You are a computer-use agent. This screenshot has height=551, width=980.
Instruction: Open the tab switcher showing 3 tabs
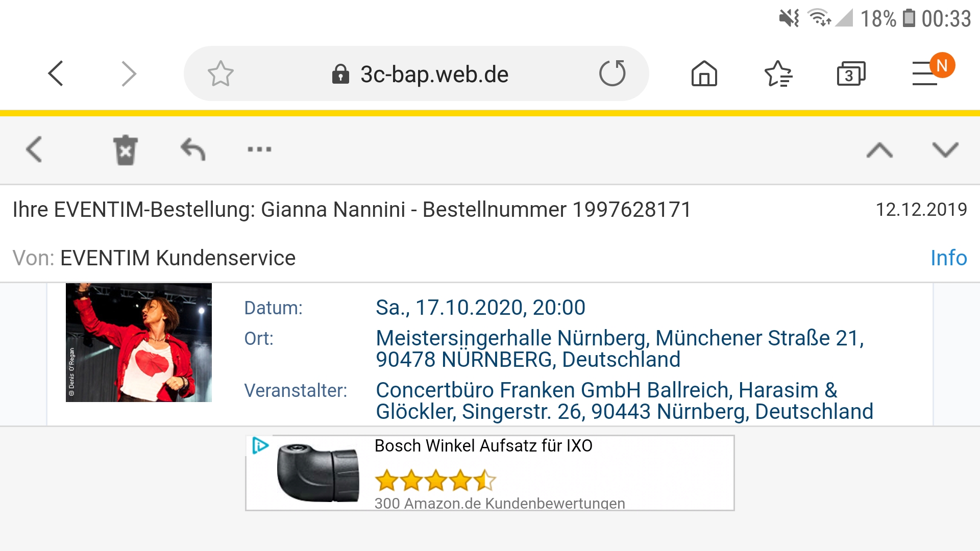click(x=851, y=74)
